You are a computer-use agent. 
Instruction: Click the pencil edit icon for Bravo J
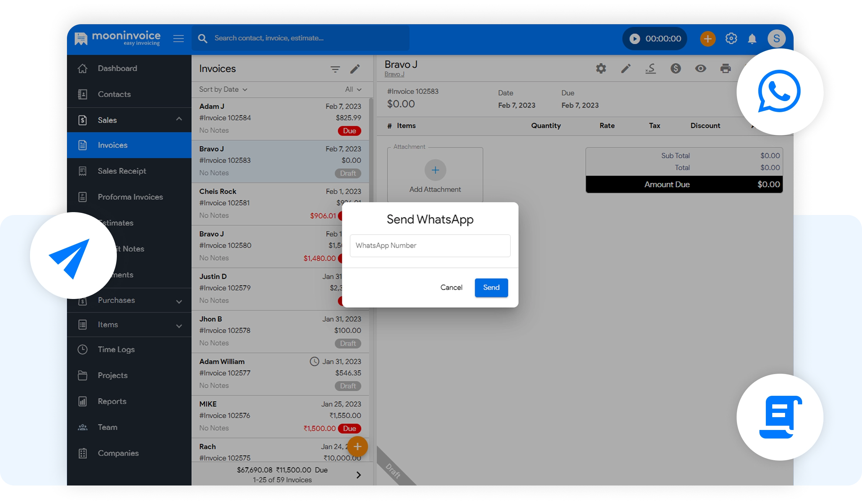click(x=626, y=68)
